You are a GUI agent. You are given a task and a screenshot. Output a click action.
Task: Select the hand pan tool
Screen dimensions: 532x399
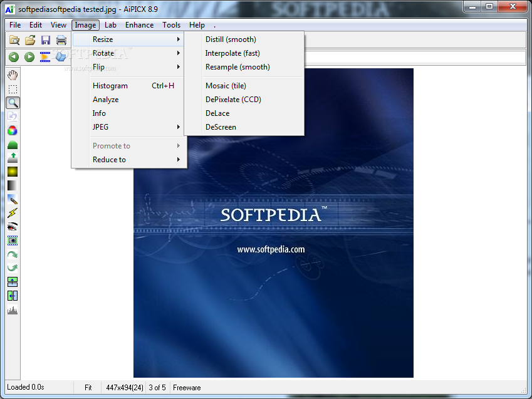(13, 75)
